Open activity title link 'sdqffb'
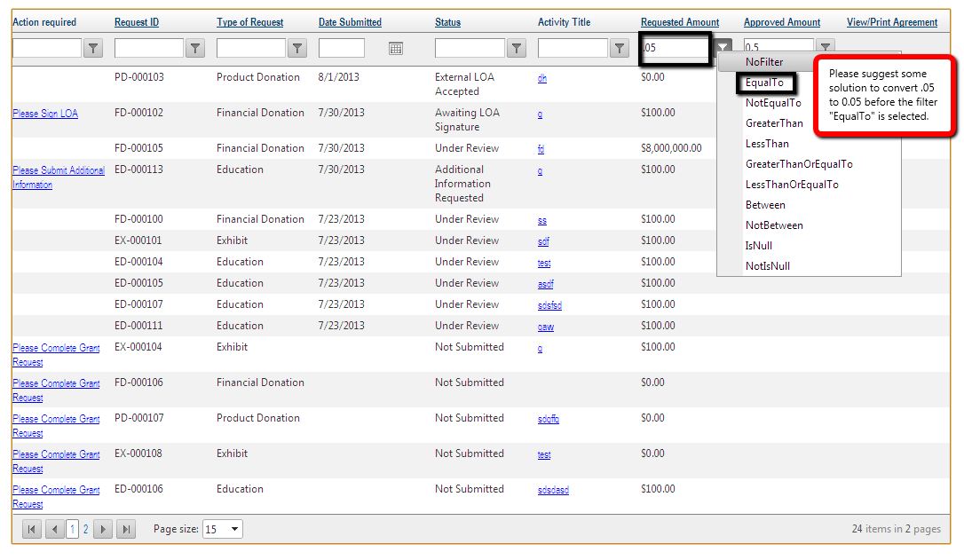Image resolution: width=964 pixels, height=560 pixels. tap(549, 419)
